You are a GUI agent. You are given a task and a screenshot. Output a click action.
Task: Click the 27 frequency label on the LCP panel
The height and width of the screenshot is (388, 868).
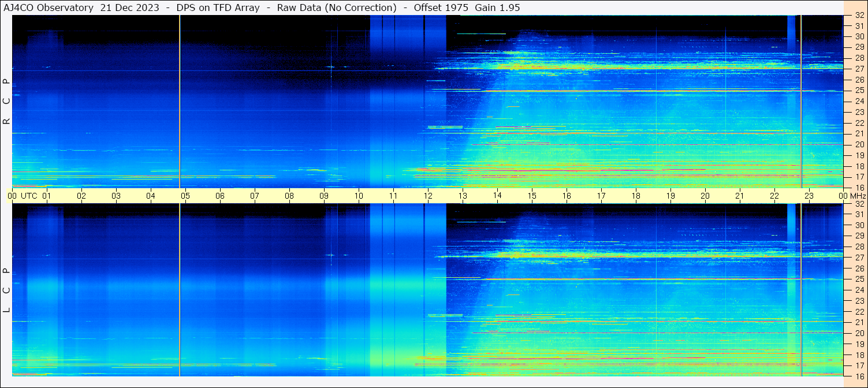pyautogui.click(x=859, y=258)
